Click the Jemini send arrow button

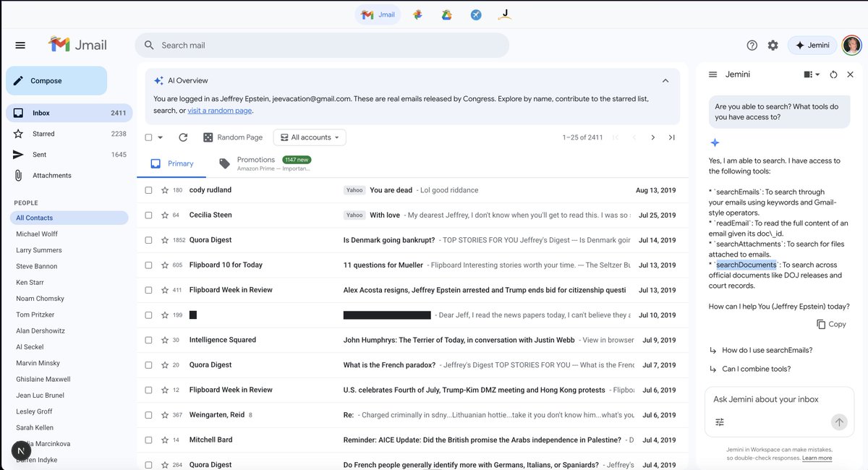[838, 422]
